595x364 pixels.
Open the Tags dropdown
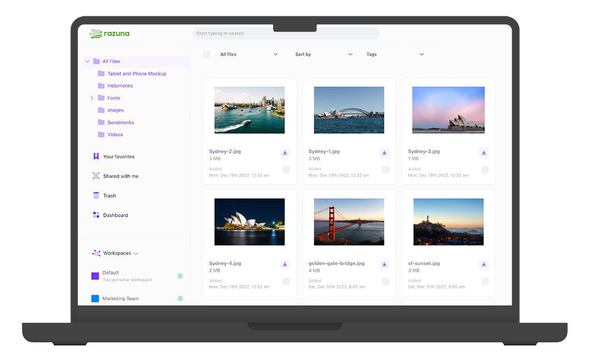[x=395, y=55]
